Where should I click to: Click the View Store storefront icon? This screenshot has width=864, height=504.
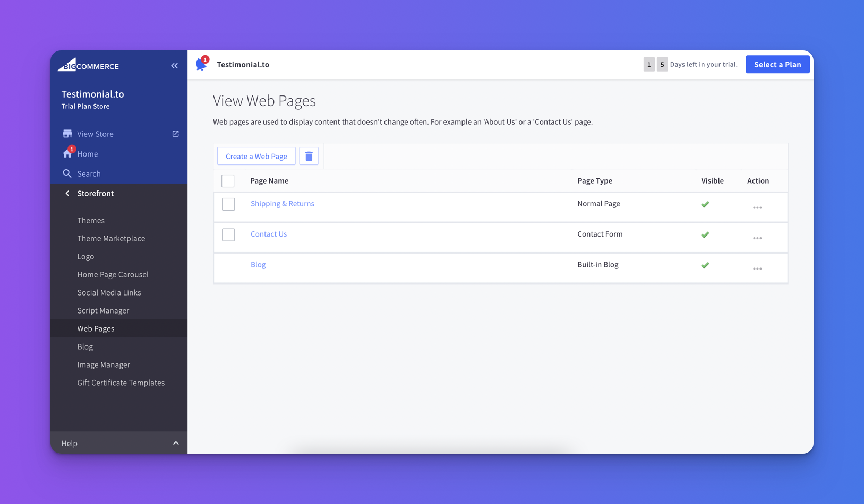point(67,134)
